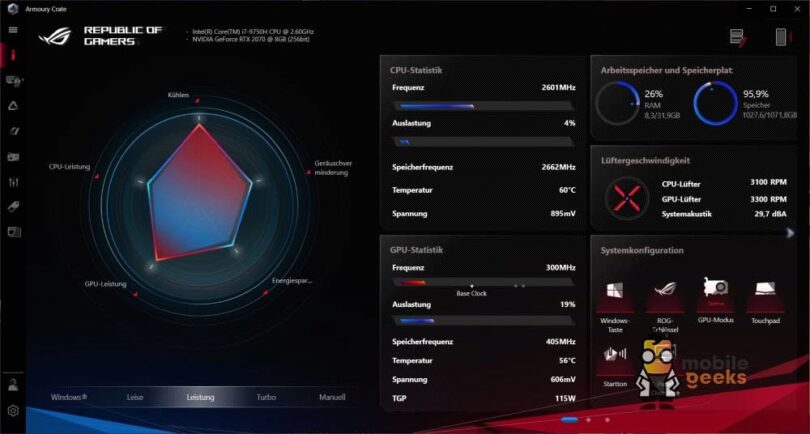Switch to the Windows® power mode
The height and width of the screenshot is (434, 810).
point(69,397)
